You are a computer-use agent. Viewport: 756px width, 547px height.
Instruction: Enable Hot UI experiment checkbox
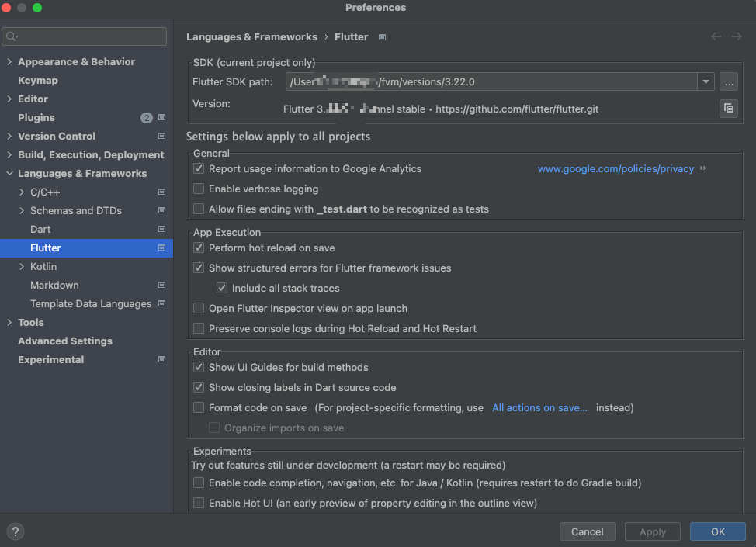pyautogui.click(x=199, y=503)
